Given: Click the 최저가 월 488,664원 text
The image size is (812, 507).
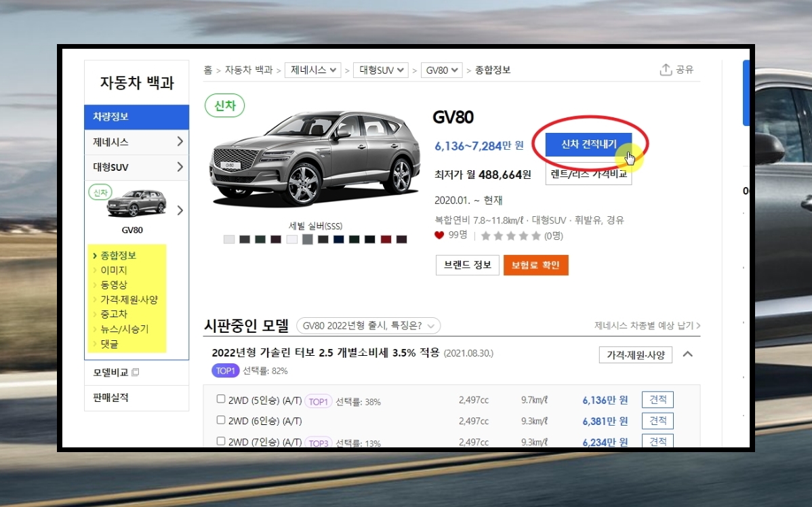Looking at the screenshot, I should pos(483,175).
